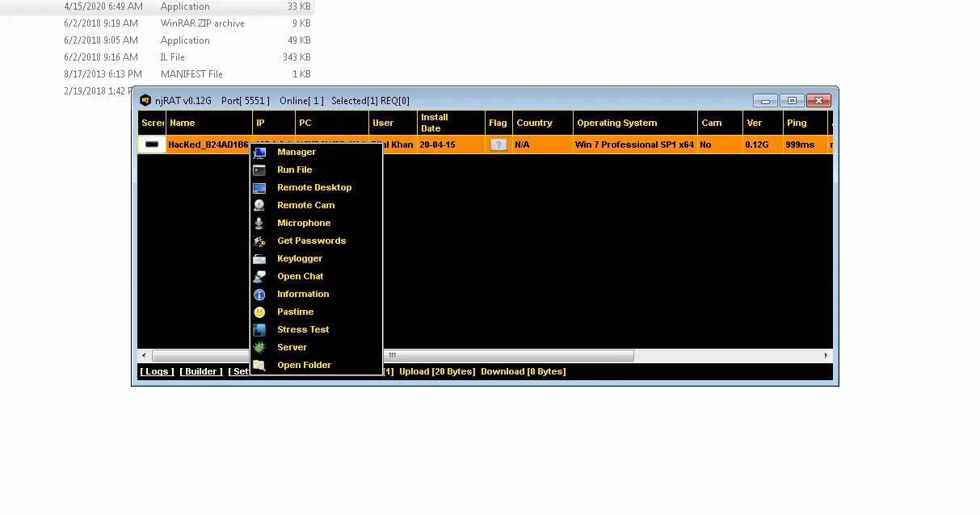The height and width of the screenshot is (515, 980).
Task: Select the Remote Desktop screen icon
Action: tap(259, 188)
